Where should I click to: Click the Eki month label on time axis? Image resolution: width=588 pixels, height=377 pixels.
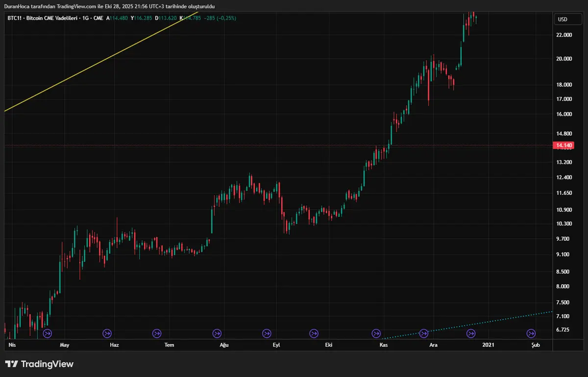[329, 345]
